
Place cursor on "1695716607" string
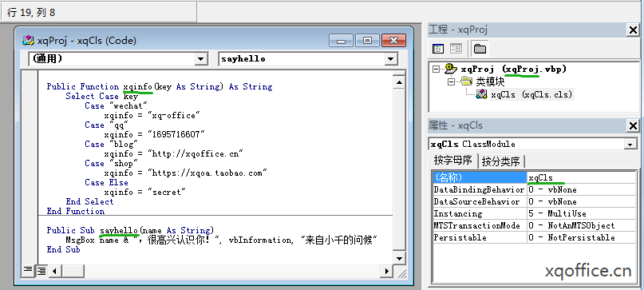176,134
